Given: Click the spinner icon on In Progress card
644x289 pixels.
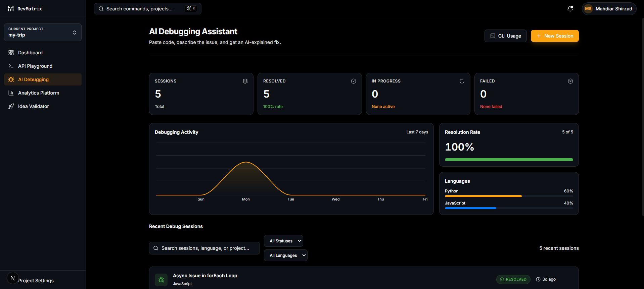Looking at the screenshot, I should [462, 81].
